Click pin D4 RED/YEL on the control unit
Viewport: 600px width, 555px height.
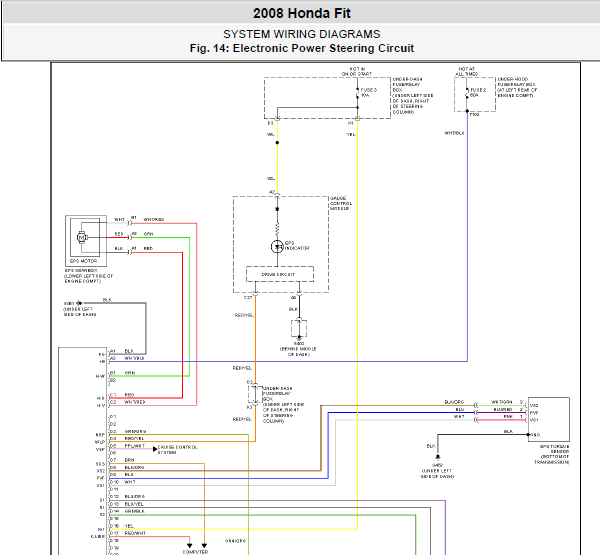pyautogui.click(x=127, y=439)
